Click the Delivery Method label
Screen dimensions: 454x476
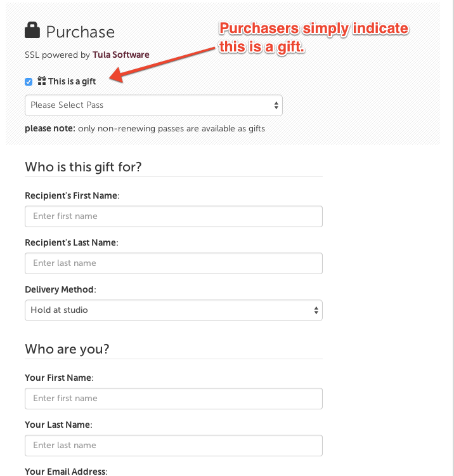[x=60, y=289]
